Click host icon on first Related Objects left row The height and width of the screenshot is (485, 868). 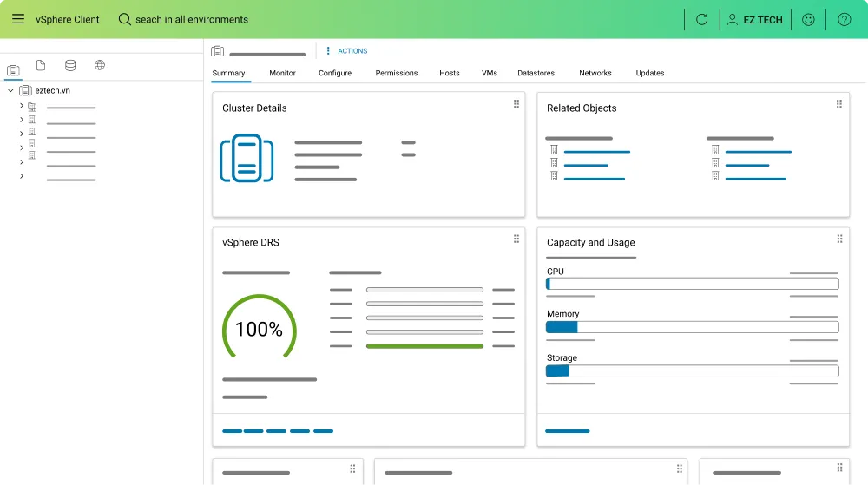(554, 150)
